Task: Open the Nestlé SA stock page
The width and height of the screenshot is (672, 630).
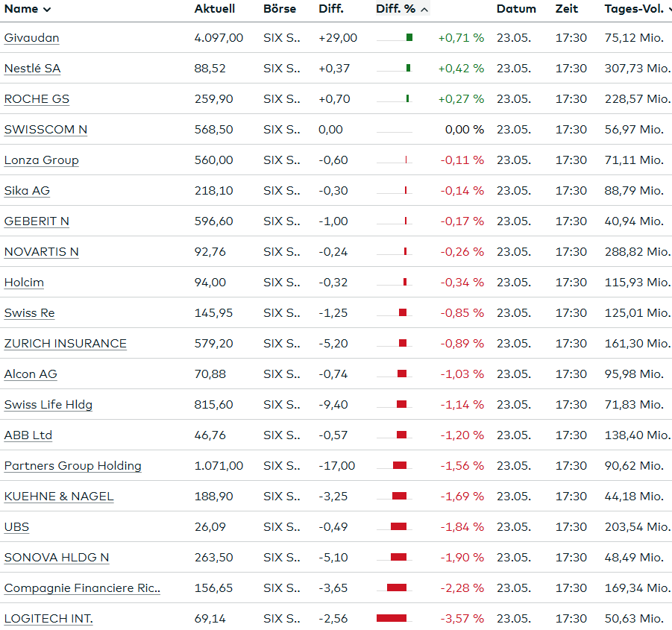Action: [x=33, y=69]
